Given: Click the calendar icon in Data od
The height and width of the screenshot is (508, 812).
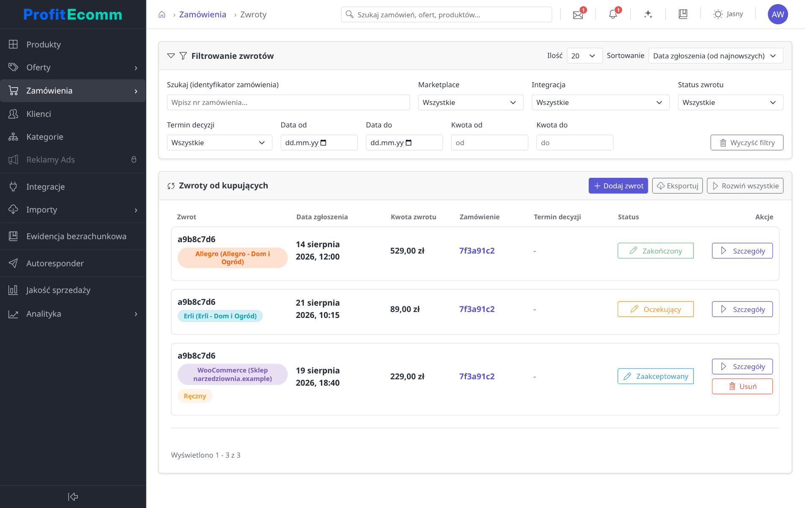Looking at the screenshot, I should (324, 143).
